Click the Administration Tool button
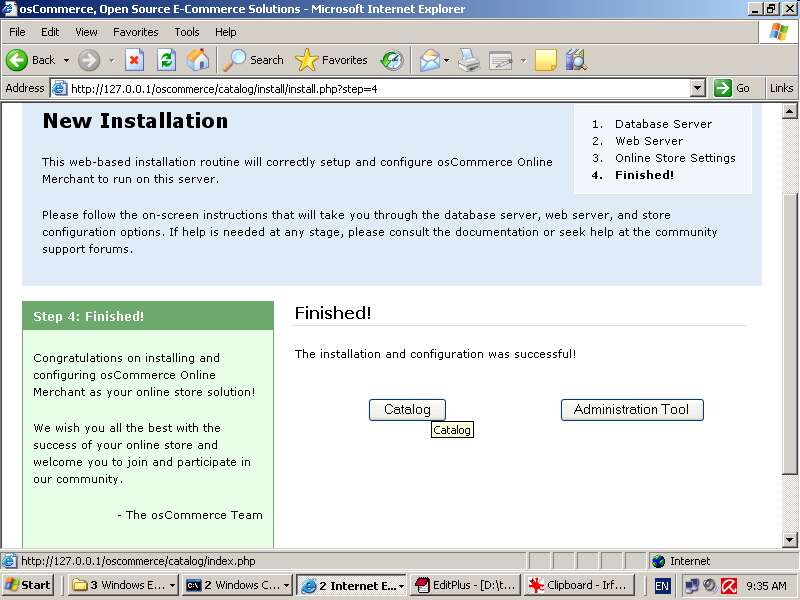 [631, 409]
